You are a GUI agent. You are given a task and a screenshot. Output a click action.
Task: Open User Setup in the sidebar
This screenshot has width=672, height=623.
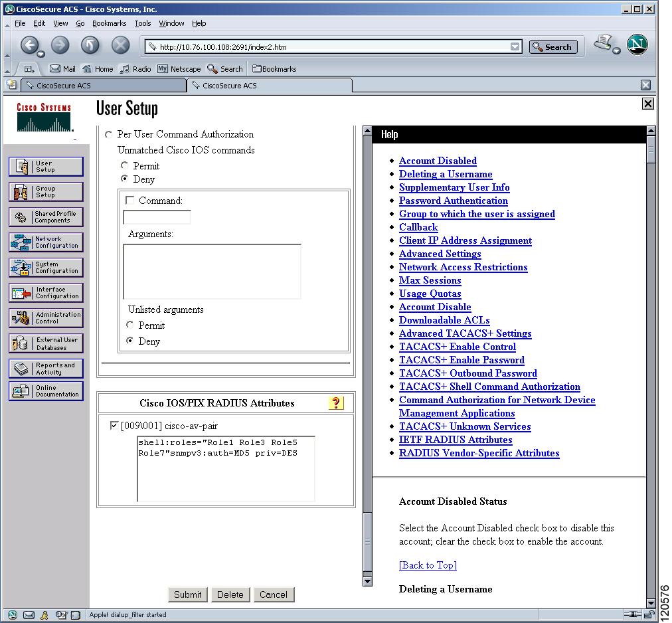click(x=46, y=166)
